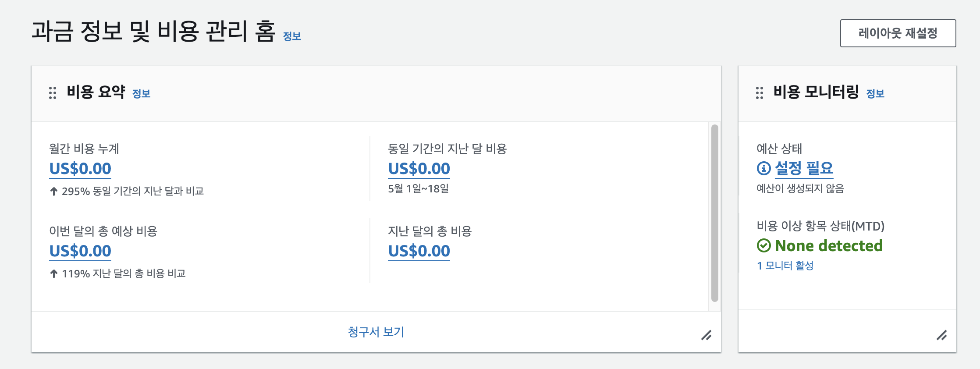The width and height of the screenshot is (980, 369).
Task: Click the 비용 요약 vertical scrollbar
Action: [x=714, y=213]
